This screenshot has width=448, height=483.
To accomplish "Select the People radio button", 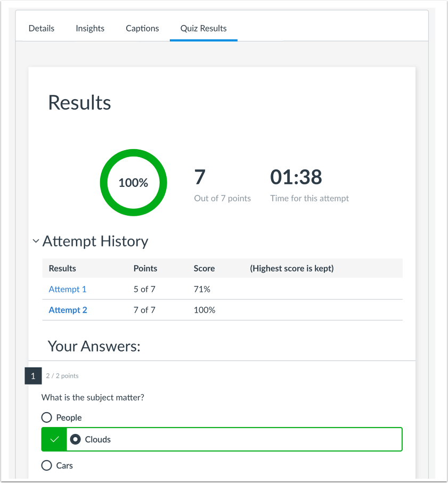I will coord(46,417).
